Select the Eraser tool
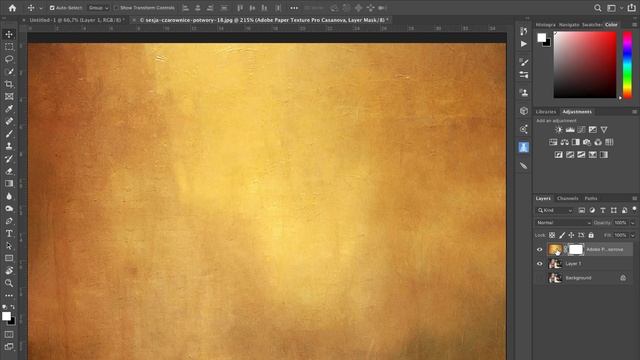This screenshot has width=640, height=360. click(x=9, y=171)
